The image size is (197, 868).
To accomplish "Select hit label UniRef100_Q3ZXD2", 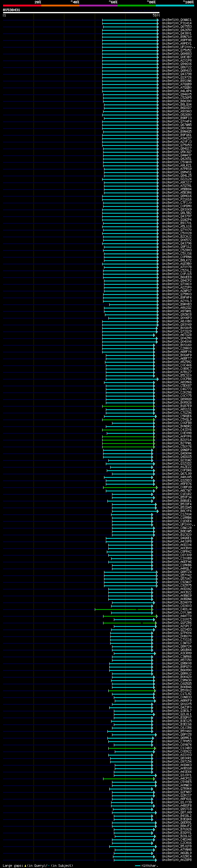I will coord(177,464).
